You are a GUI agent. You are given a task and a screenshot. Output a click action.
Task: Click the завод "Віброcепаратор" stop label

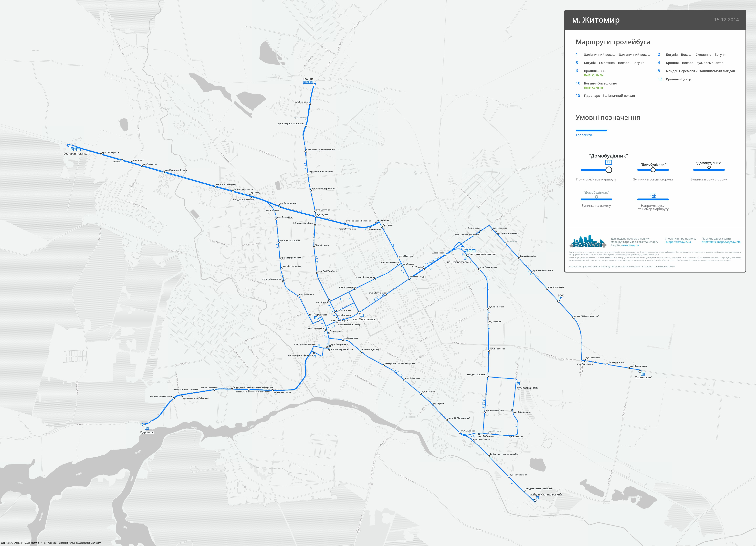click(586, 316)
